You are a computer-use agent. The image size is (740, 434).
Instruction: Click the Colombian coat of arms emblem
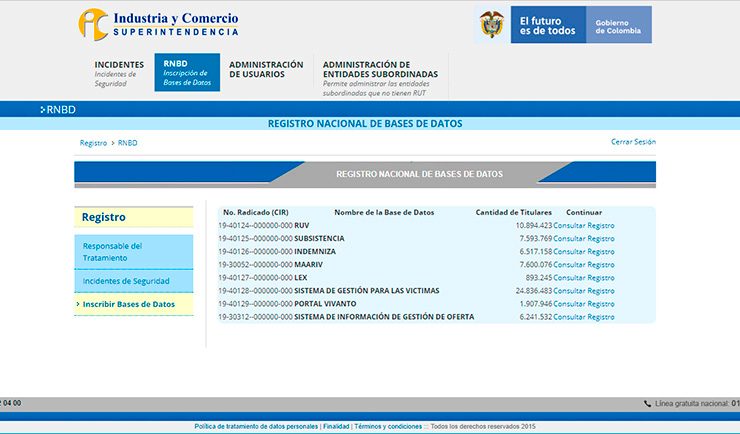pos(492,25)
